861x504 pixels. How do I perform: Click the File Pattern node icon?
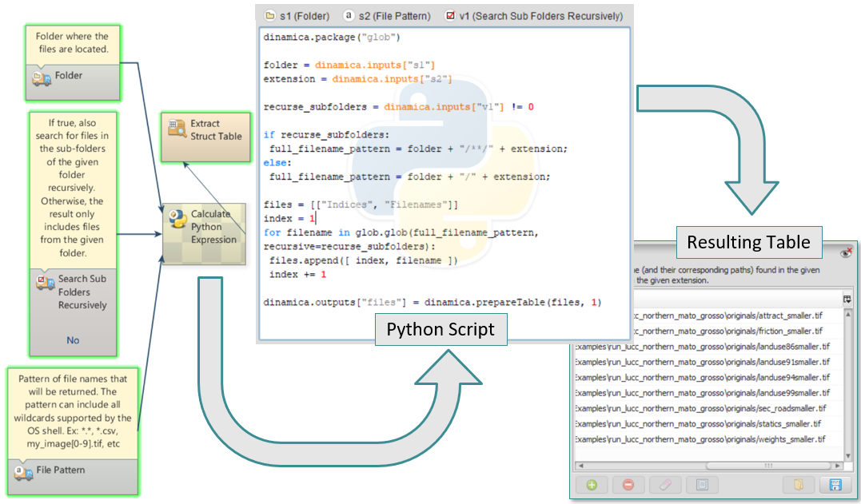[23, 471]
